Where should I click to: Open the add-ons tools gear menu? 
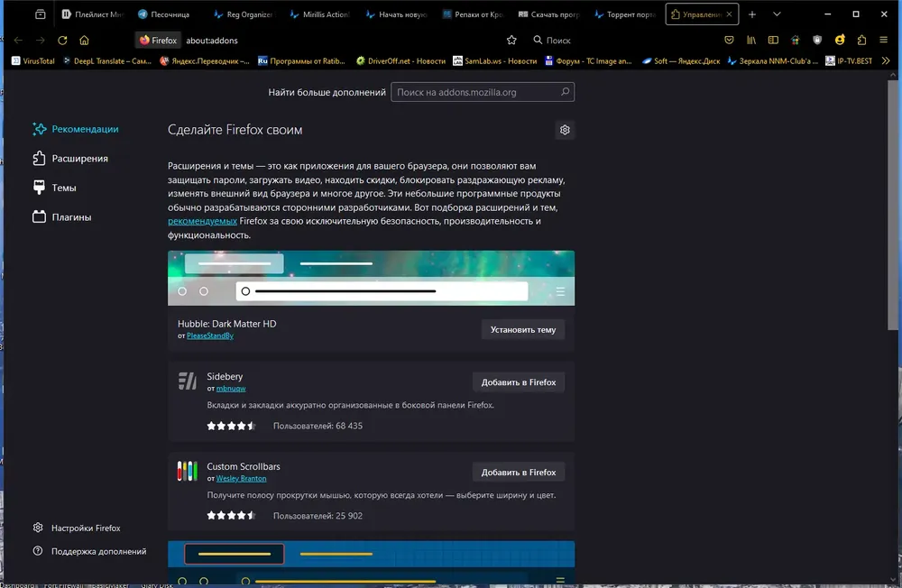565,130
